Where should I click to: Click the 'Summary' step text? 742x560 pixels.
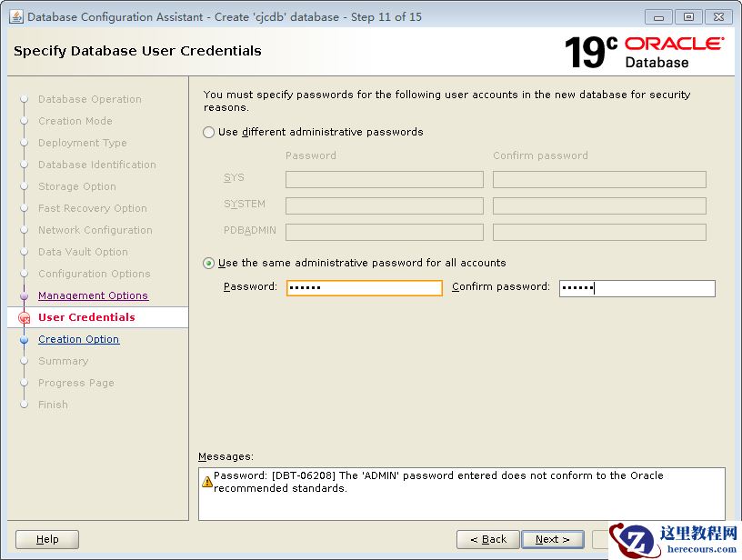pyautogui.click(x=64, y=361)
